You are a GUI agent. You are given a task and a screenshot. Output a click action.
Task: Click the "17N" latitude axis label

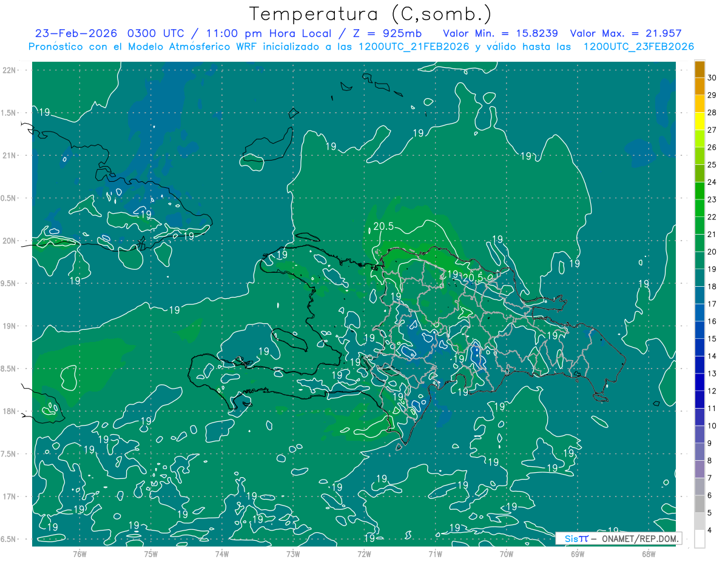(10, 497)
